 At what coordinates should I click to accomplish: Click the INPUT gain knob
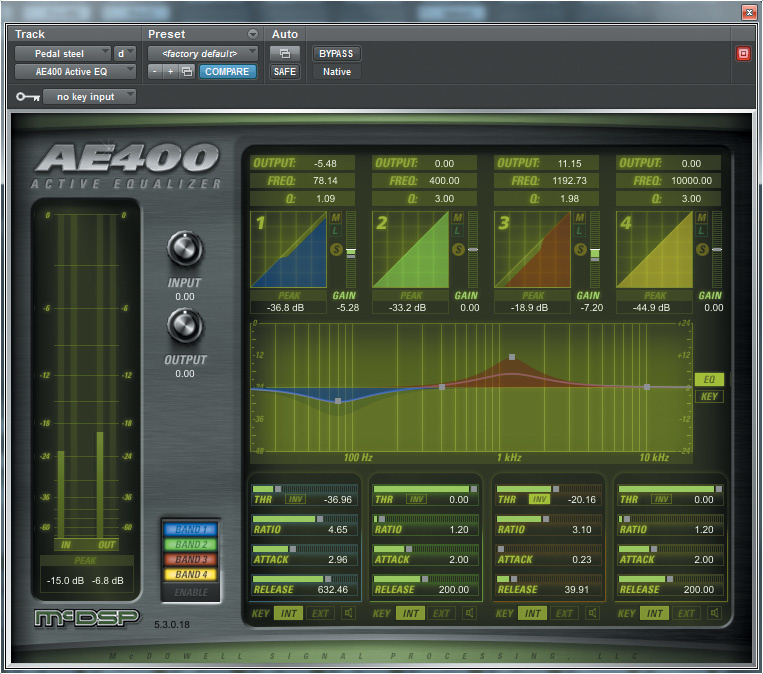pyautogui.click(x=185, y=249)
